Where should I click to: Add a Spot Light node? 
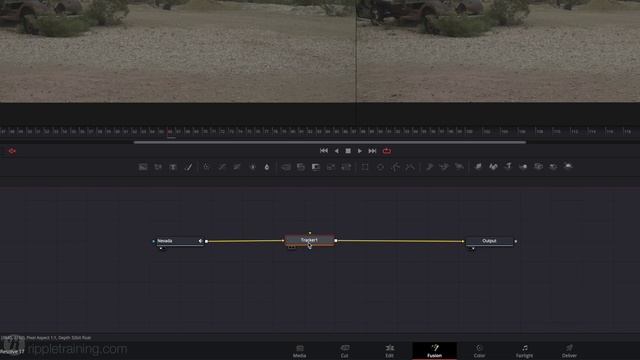[553, 167]
